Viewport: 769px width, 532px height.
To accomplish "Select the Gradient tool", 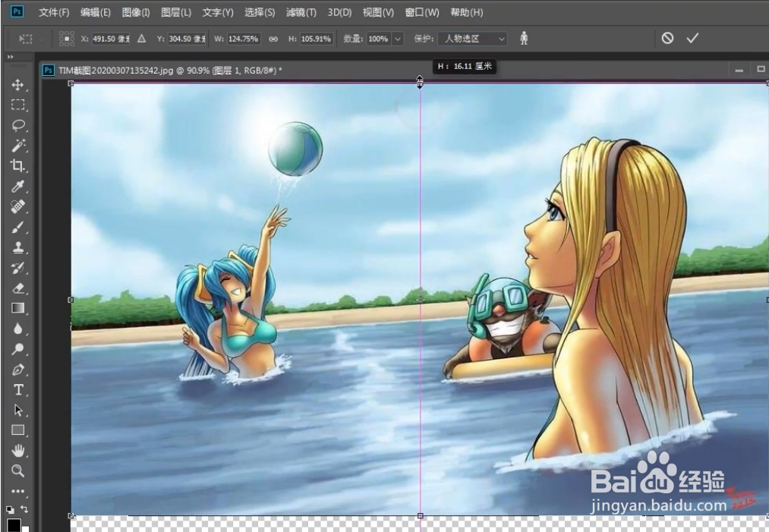I will 17,308.
